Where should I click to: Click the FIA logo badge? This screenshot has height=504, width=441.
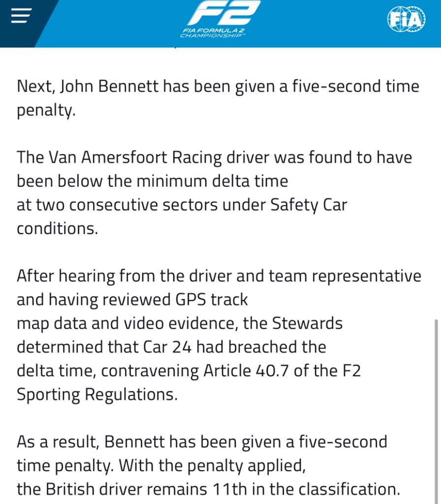tap(406, 20)
